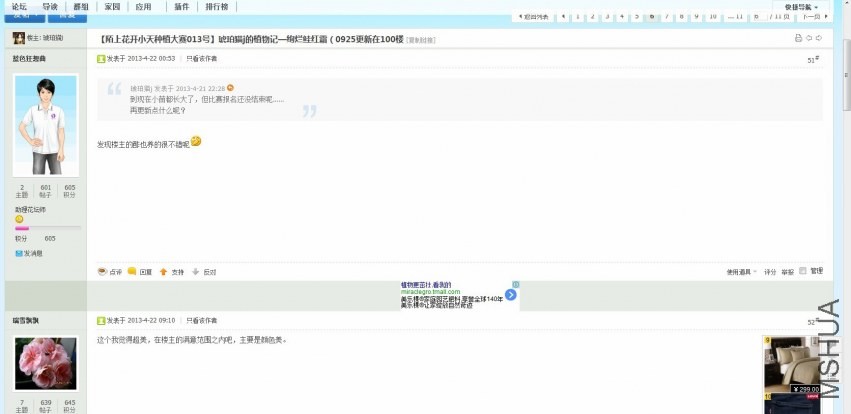Open the 52# floor link
The width and height of the screenshot is (851, 414).
point(813,322)
